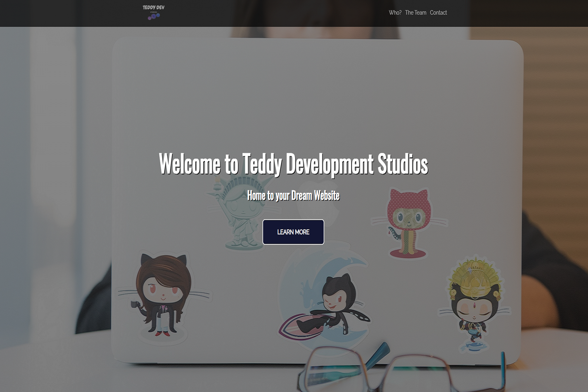Go to The Team section

pyautogui.click(x=415, y=13)
